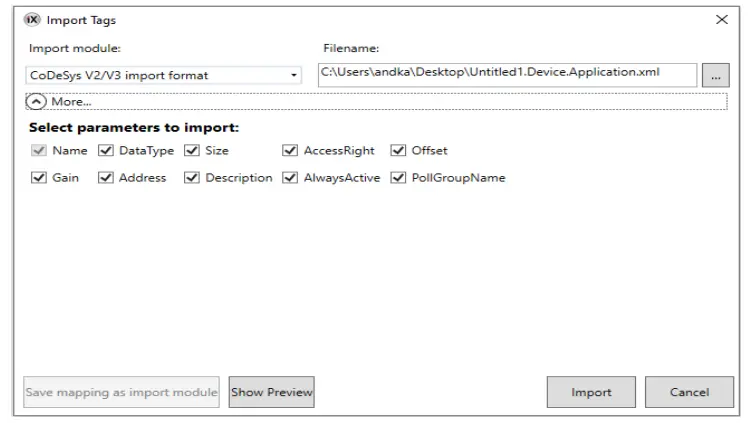
Task: Toggle the Gain checkbox
Action: [x=39, y=178]
